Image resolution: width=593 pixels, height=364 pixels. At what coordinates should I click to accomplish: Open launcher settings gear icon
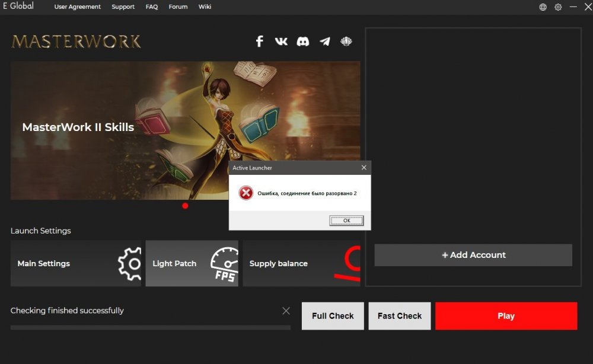(x=558, y=7)
